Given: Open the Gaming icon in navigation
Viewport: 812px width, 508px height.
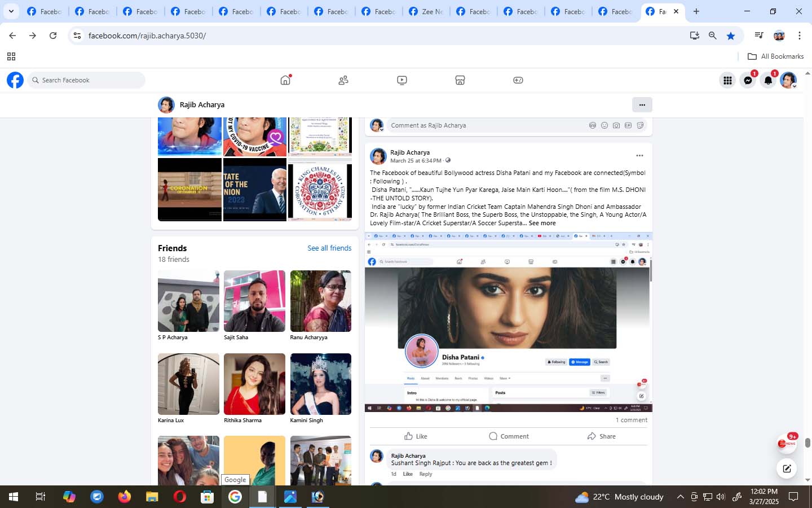Looking at the screenshot, I should [x=518, y=80].
